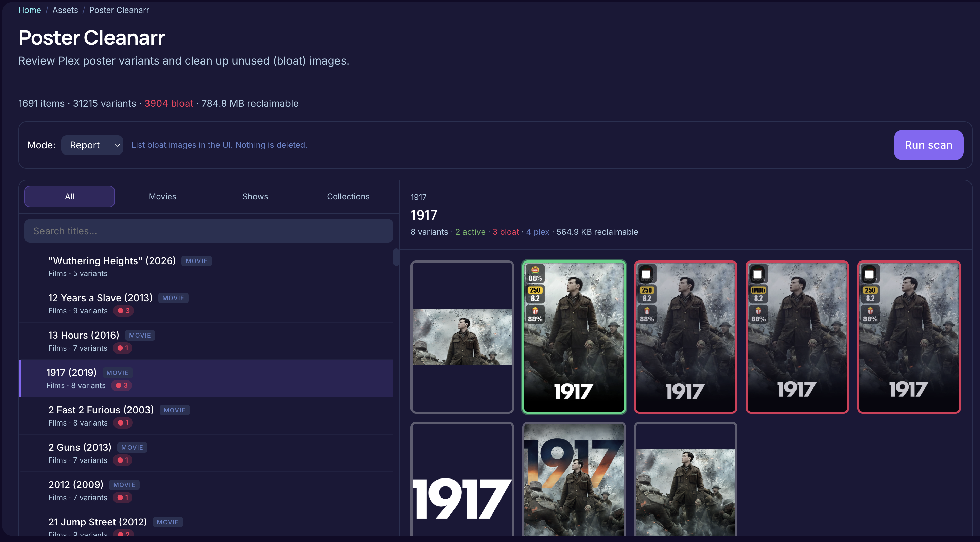Click the MOVIE tag beside 13 Hours

140,335
